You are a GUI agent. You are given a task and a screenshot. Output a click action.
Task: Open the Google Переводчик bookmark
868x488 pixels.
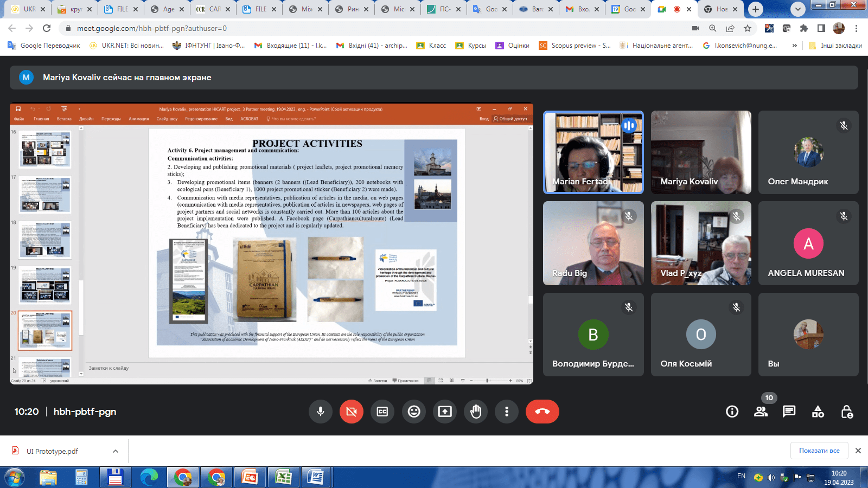44,46
